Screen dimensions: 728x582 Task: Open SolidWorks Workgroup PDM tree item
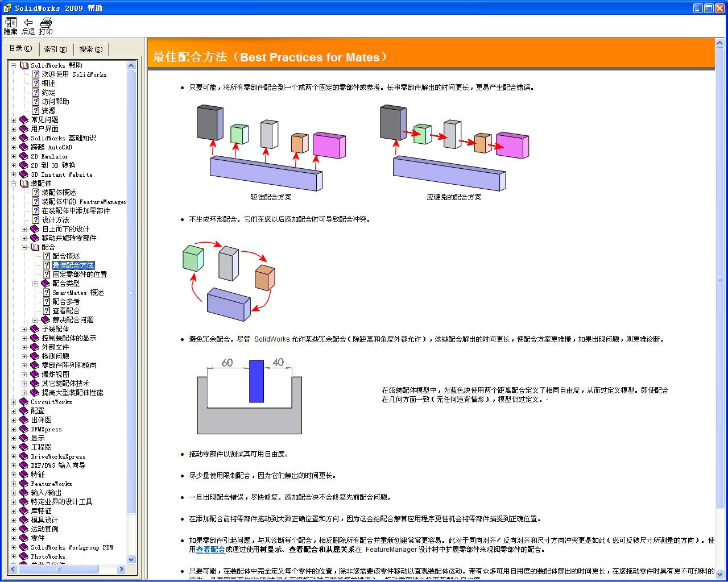(x=72, y=547)
